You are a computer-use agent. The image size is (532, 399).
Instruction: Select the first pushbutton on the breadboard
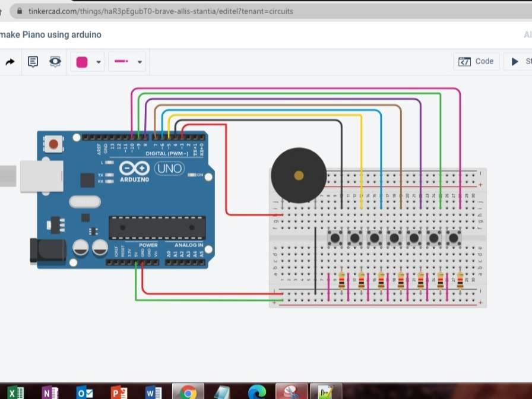(334, 237)
